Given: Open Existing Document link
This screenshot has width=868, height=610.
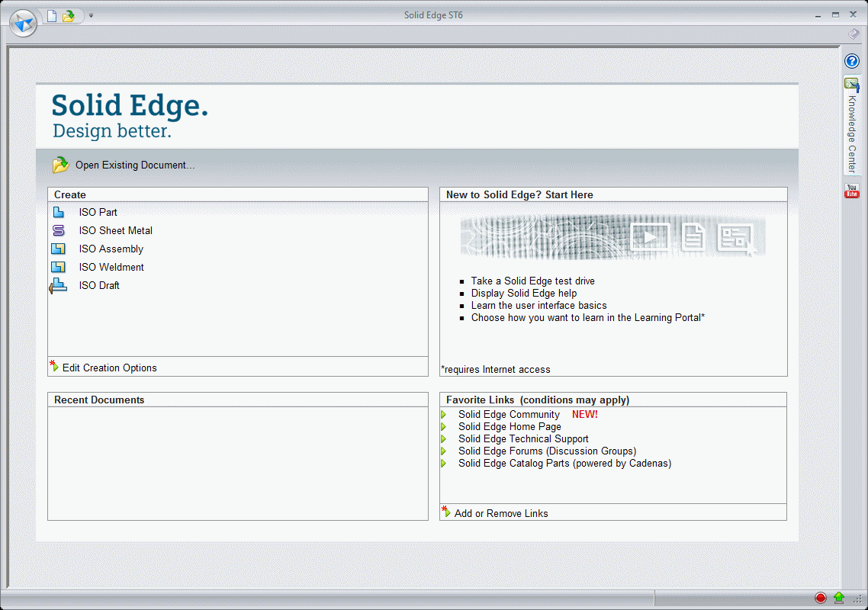Looking at the screenshot, I should (x=135, y=165).
